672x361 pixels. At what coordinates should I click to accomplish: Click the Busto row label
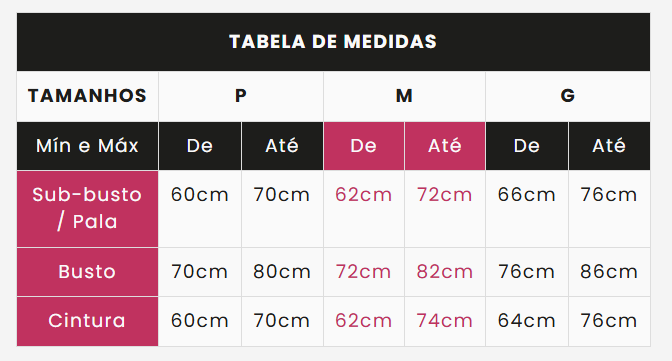coord(87,272)
